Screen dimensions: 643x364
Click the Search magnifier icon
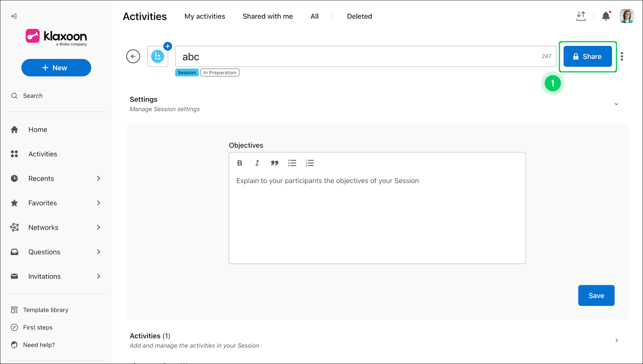(x=14, y=96)
